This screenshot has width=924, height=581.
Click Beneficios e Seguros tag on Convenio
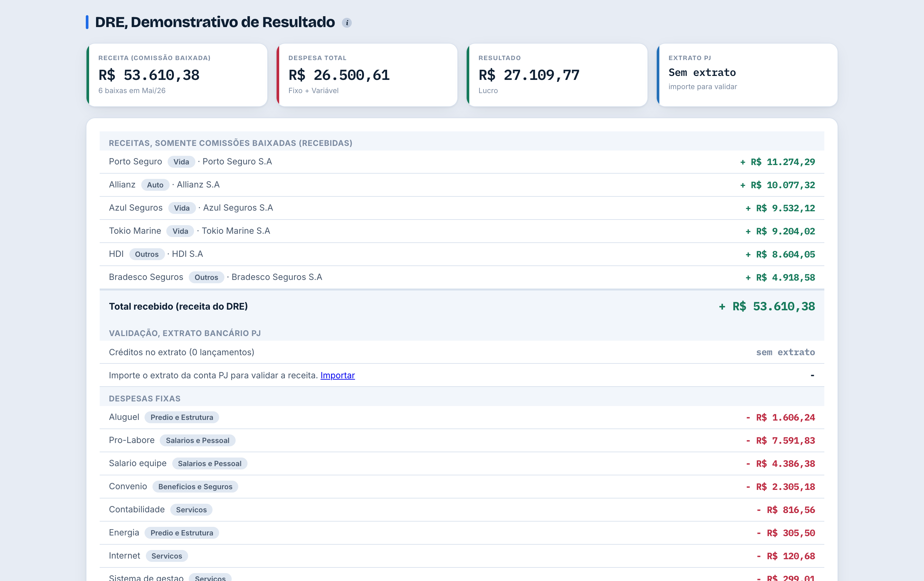tap(195, 486)
